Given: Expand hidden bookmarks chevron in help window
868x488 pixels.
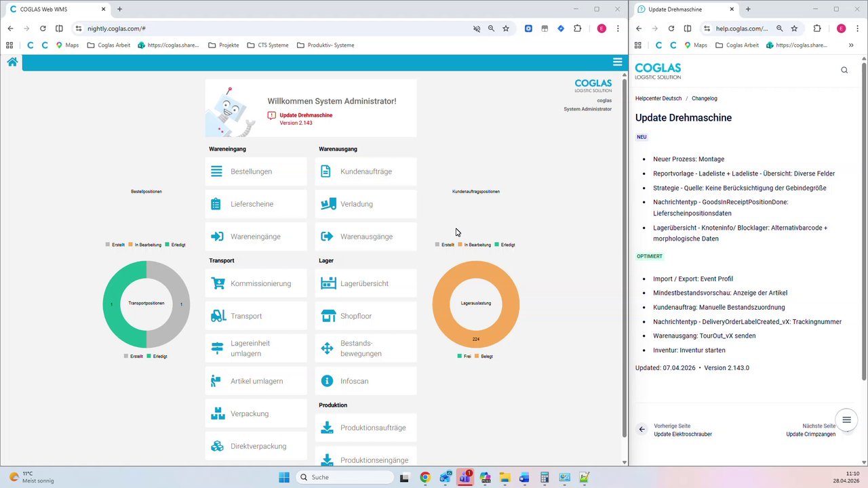Looking at the screenshot, I should tap(851, 45).
